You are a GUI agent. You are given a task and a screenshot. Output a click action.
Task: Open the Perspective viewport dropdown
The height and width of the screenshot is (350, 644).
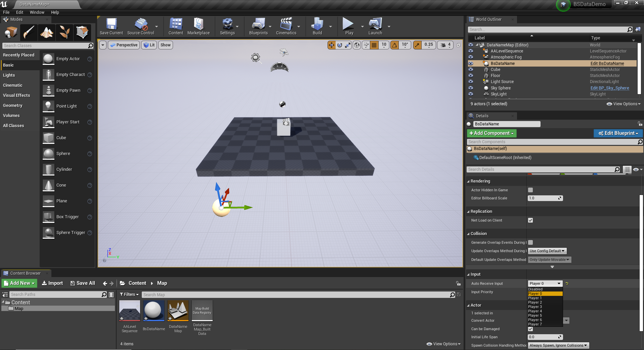point(124,45)
